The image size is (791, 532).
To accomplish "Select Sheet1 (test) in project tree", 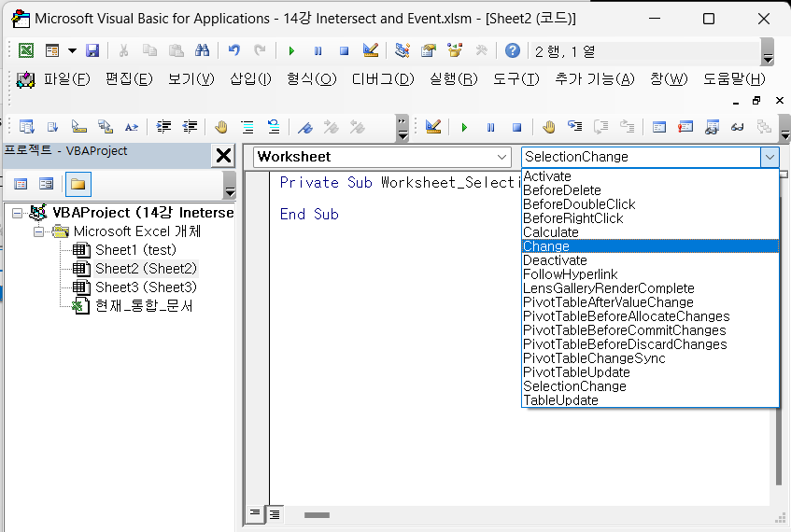I will pyautogui.click(x=135, y=250).
